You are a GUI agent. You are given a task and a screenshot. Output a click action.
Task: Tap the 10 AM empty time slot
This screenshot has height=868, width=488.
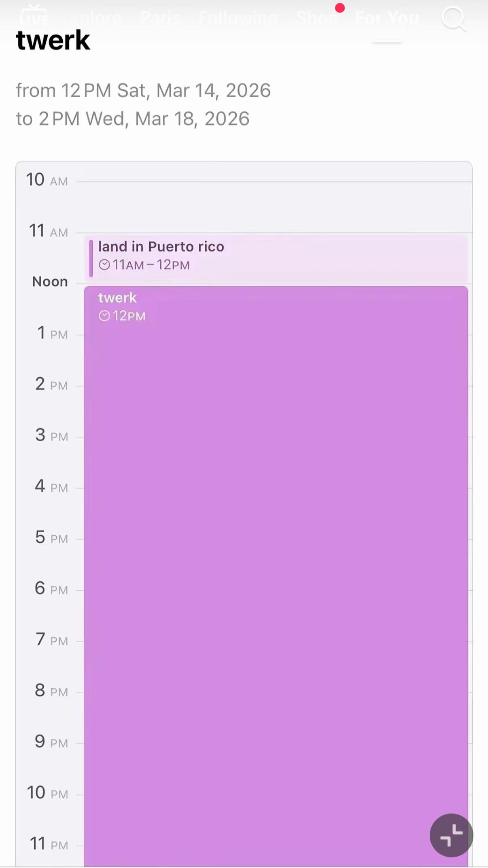click(x=274, y=207)
